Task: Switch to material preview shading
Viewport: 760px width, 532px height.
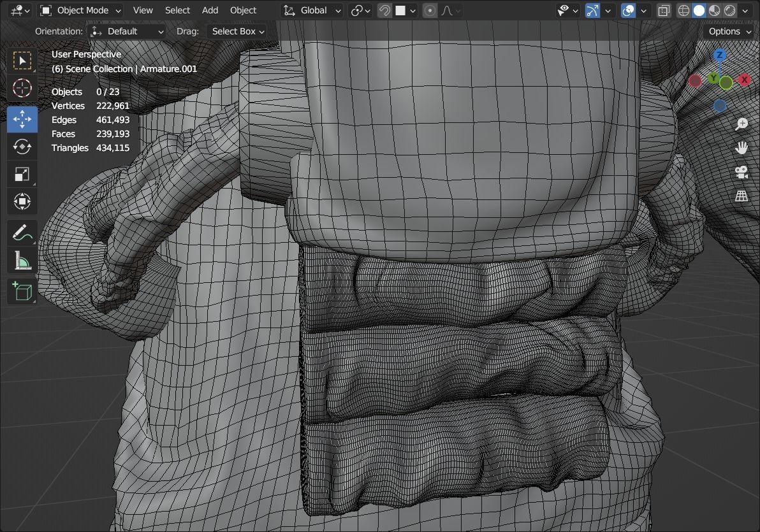Action: click(x=715, y=10)
